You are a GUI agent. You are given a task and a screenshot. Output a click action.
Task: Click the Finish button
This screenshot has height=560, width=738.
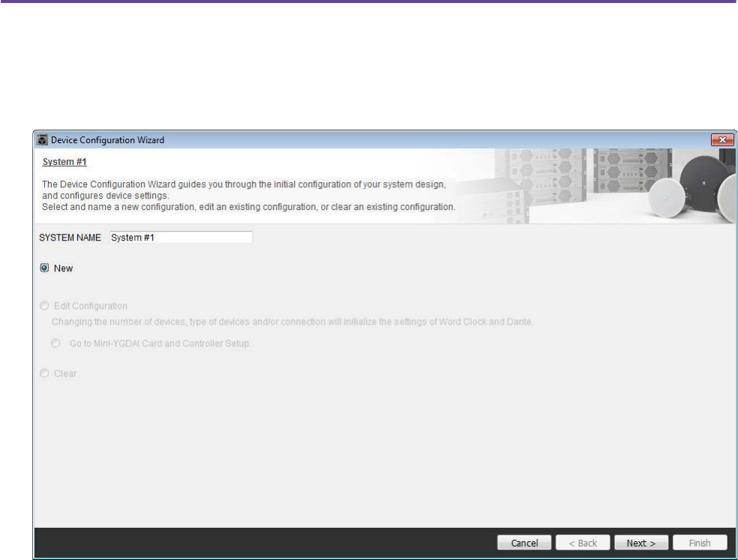coord(700,543)
